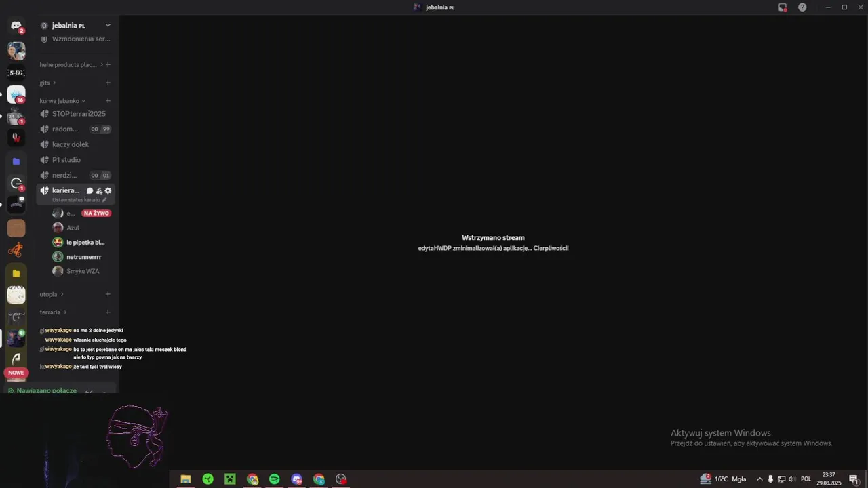The height and width of the screenshot is (488, 868).
Task: Select the kariera voice channel
Action: [x=66, y=191]
